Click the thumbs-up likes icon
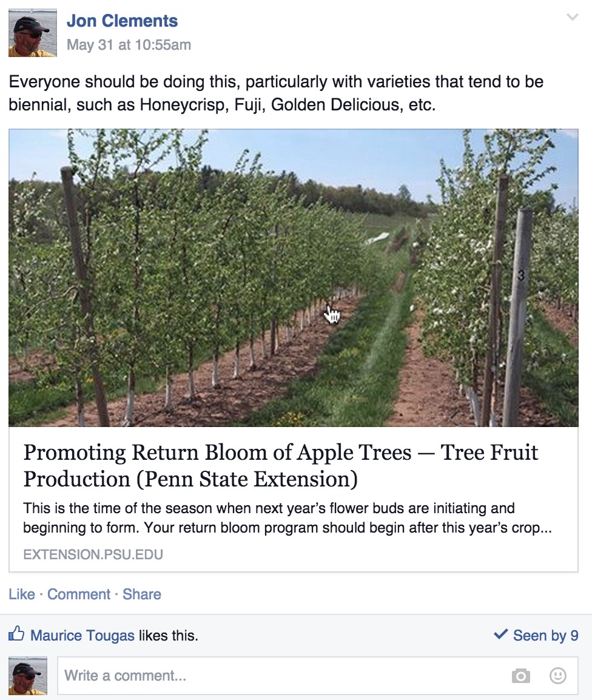This screenshot has height=700, width=592. click(16, 635)
